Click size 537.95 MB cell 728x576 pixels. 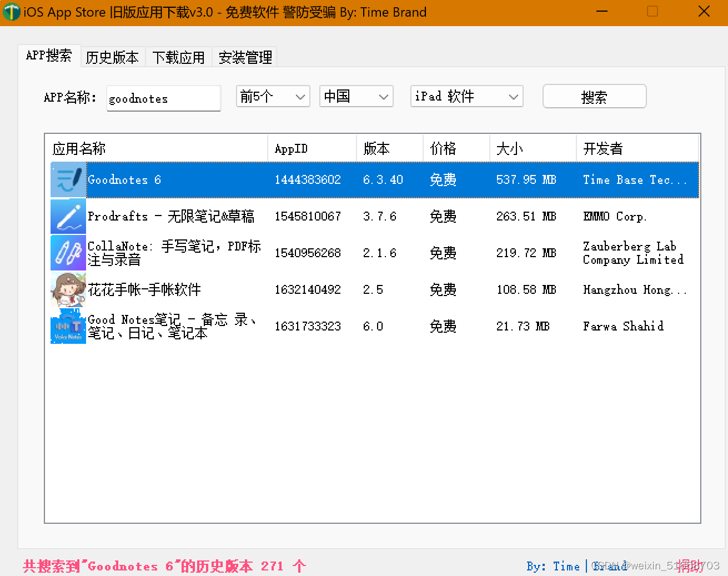pyautogui.click(x=526, y=179)
